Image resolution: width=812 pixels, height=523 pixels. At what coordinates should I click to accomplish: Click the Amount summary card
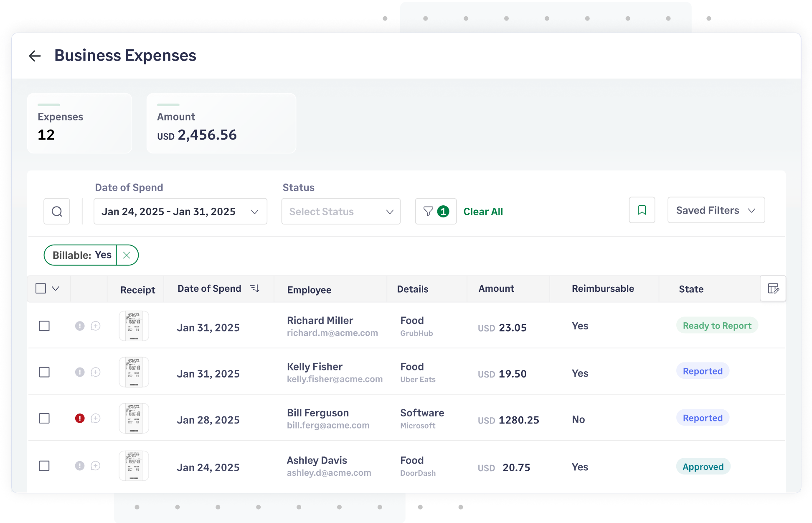[x=221, y=123]
